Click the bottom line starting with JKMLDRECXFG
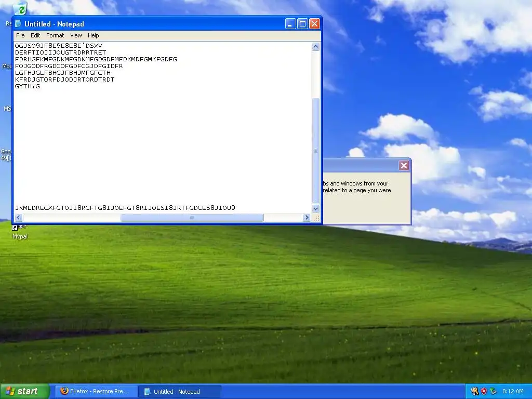532x399 pixels. pyautogui.click(x=125, y=208)
